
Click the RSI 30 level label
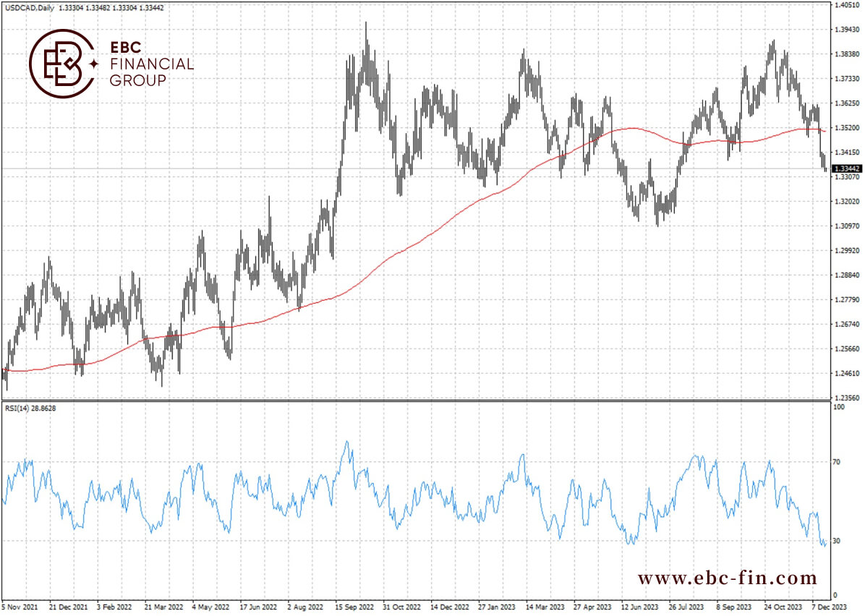tap(836, 541)
